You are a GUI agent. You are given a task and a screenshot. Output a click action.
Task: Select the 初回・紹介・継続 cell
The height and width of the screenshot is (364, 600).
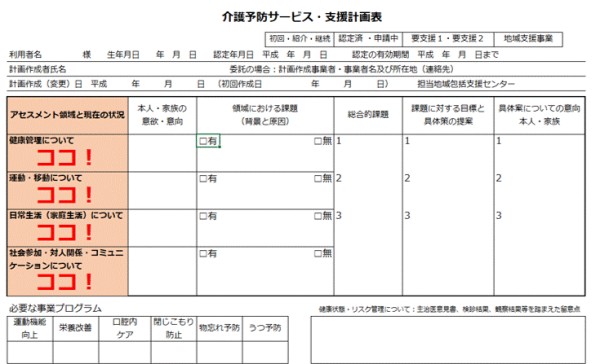pos(300,39)
